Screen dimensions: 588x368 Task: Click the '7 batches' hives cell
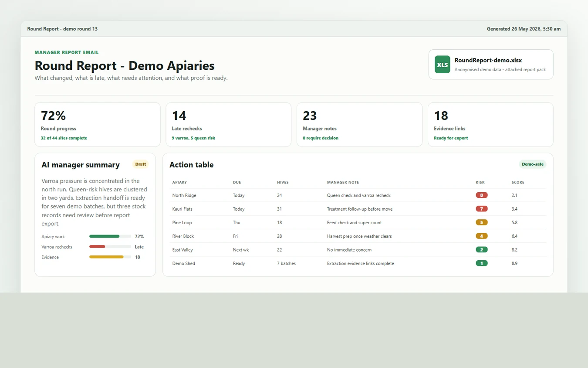click(x=286, y=263)
